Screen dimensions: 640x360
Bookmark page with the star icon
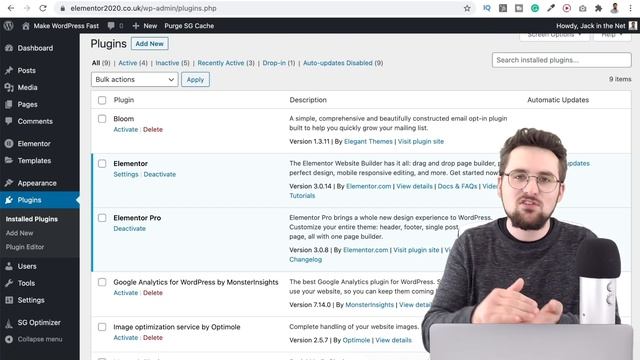(x=467, y=8)
